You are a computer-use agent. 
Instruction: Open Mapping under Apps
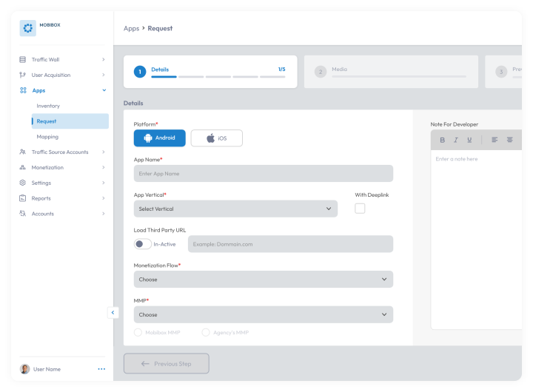pos(47,137)
